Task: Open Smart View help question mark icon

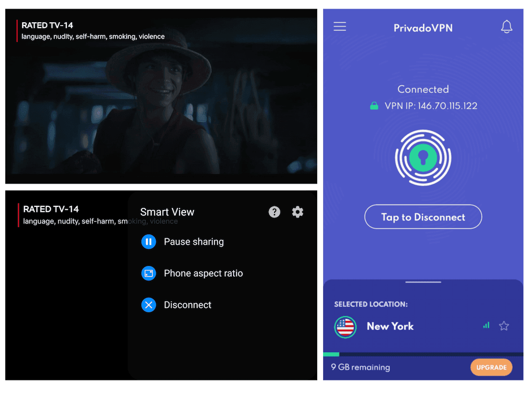Action: tap(275, 212)
